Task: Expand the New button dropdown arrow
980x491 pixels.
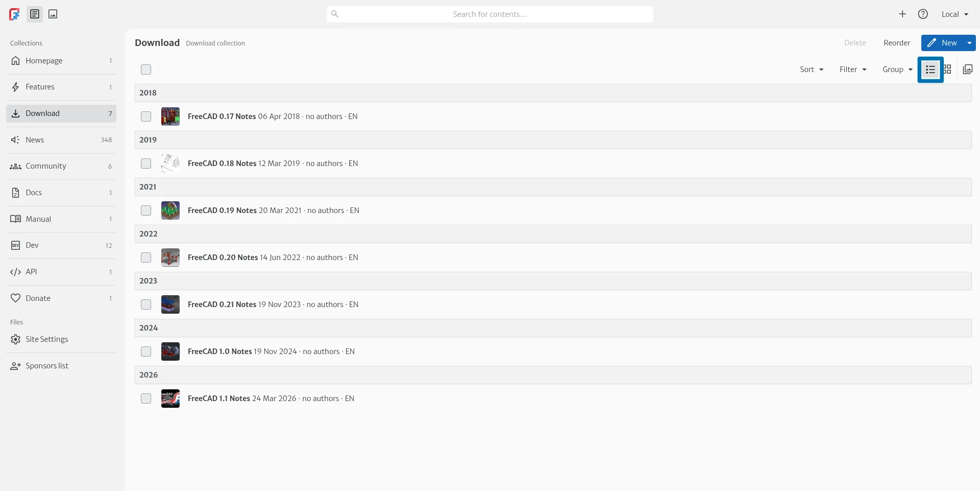Action: point(969,43)
